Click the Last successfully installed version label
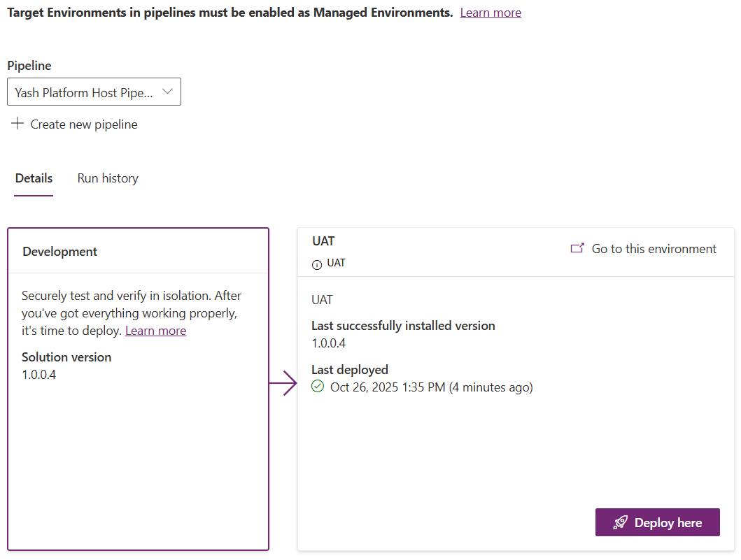The width and height of the screenshot is (741, 560). pos(403,326)
